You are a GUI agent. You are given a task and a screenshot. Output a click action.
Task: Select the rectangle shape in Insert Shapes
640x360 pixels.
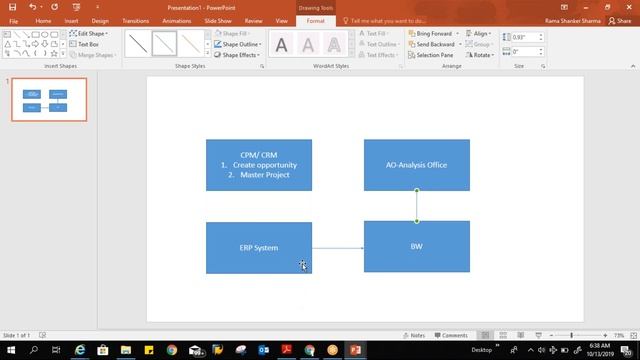36,35
